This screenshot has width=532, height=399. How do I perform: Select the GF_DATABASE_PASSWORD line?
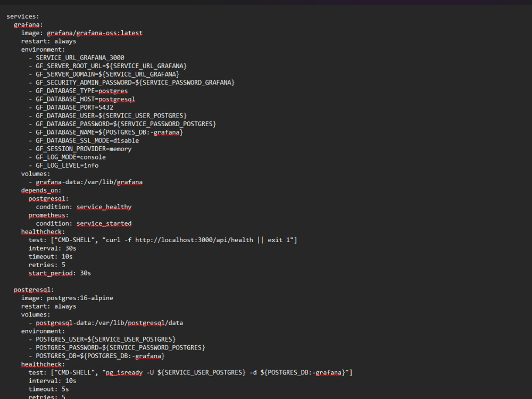(x=126, y=124)
